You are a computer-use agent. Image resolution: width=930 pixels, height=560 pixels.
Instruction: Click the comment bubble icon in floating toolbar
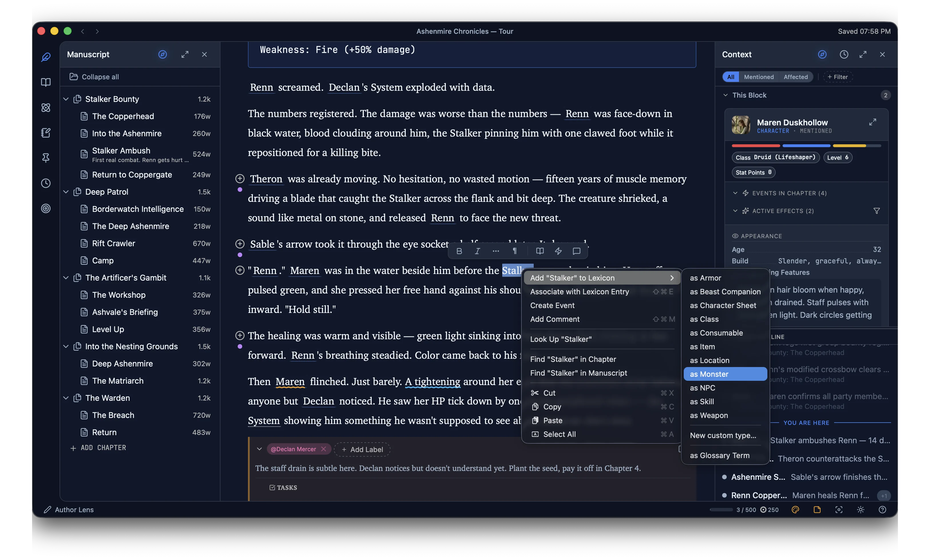pos(576,251)
